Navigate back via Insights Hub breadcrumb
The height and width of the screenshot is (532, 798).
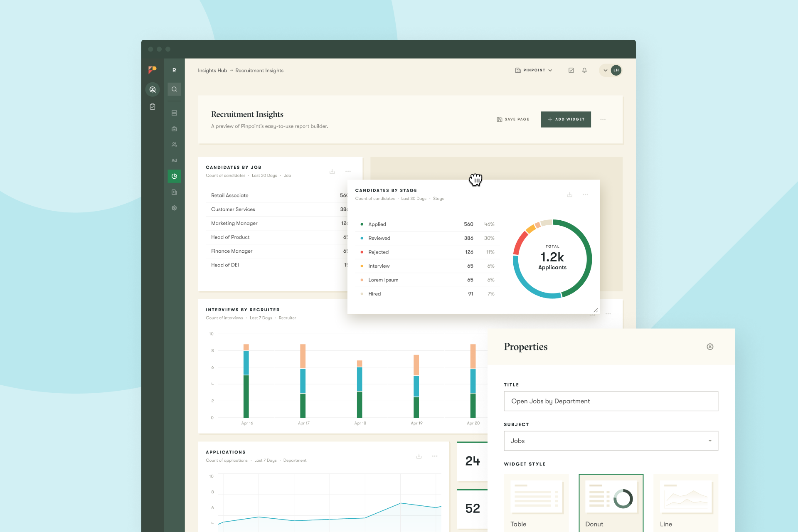click(x=212, y=70)
